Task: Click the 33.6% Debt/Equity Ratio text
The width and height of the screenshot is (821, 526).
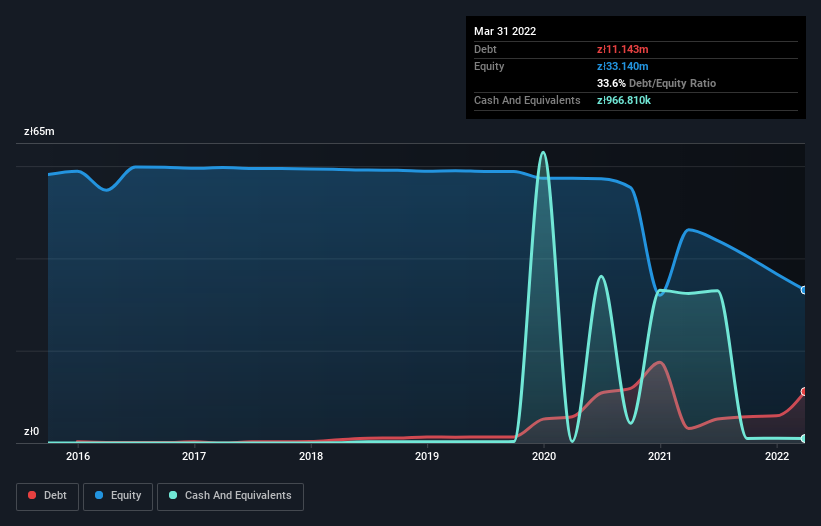Action: pyautogui.click(x=656, y=83)
